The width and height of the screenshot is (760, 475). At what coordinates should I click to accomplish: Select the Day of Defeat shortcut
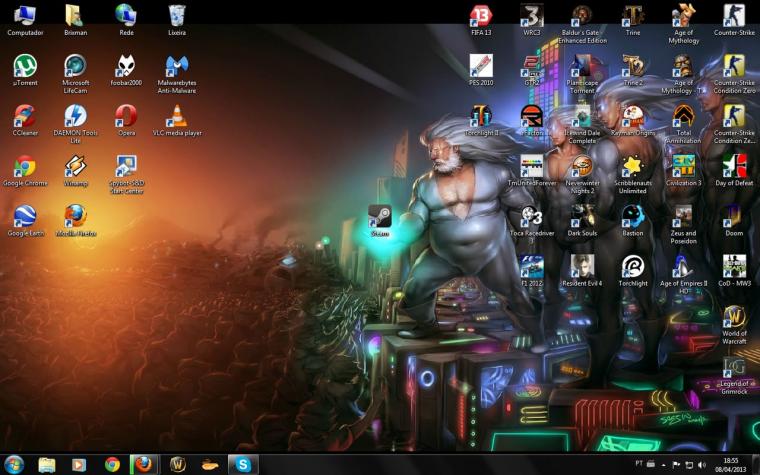[734, 171]
